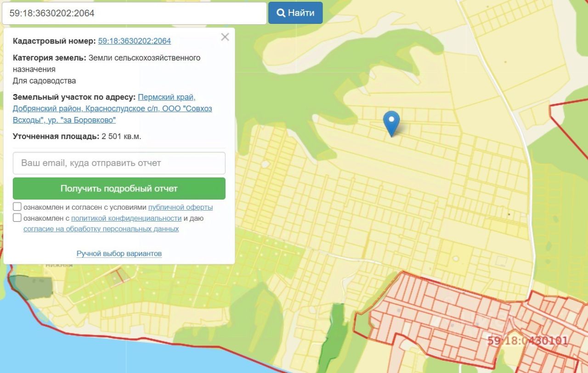Click the 59:18:0430101 cadastral block label

point(528,341)
